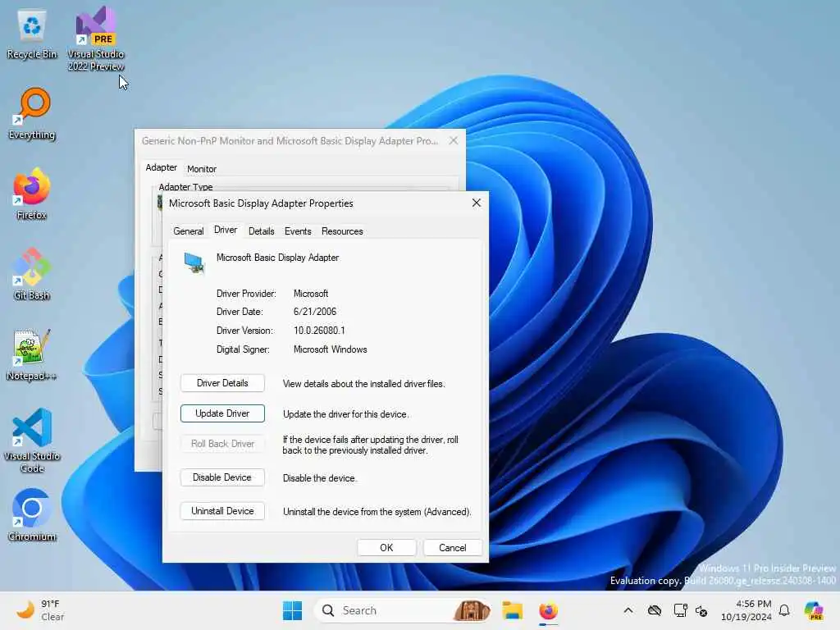Switch to the Details tab
The width and height of the screenshot is (840, 630).
tap(262, 231)
